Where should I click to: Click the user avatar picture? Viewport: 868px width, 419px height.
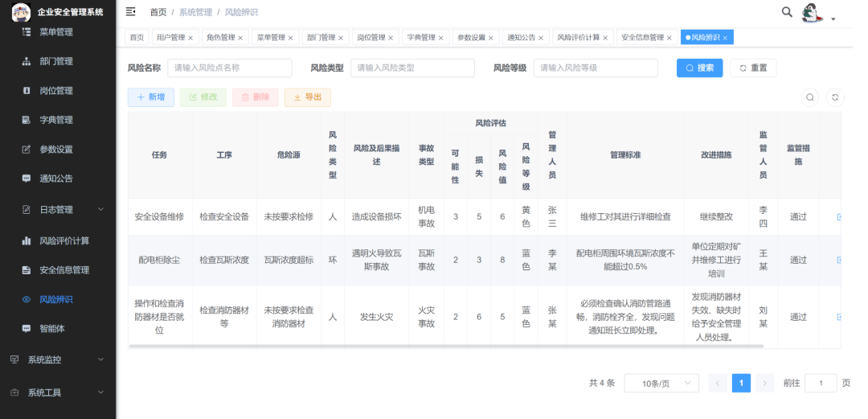[x=813, y=13]
